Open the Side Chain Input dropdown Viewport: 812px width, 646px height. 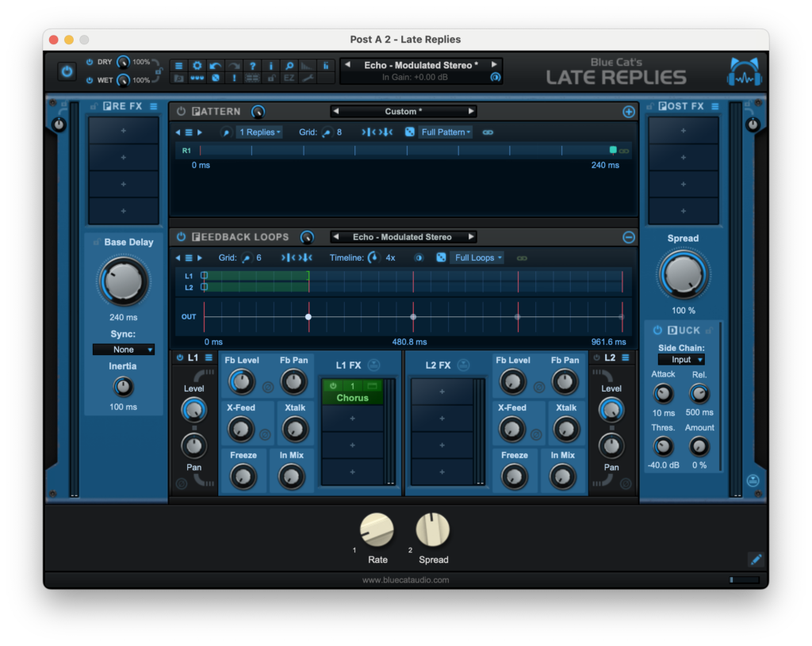(681, 359)
